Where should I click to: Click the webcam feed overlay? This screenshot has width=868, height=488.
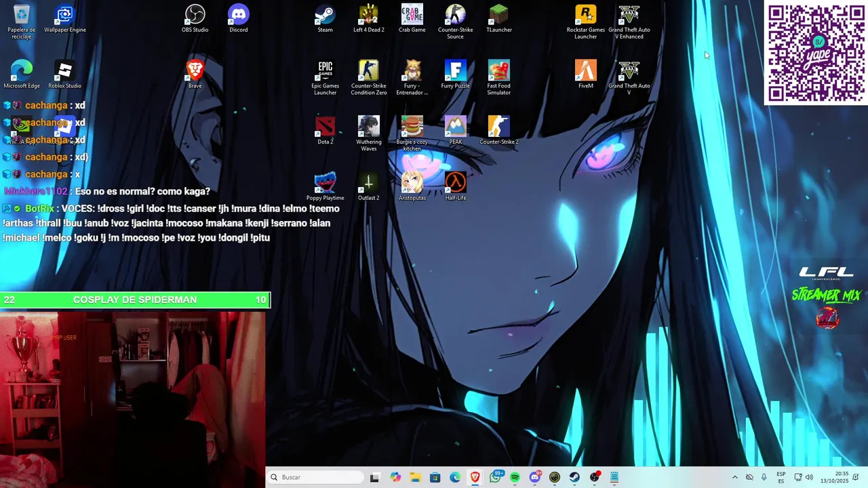tap(133, 400)
